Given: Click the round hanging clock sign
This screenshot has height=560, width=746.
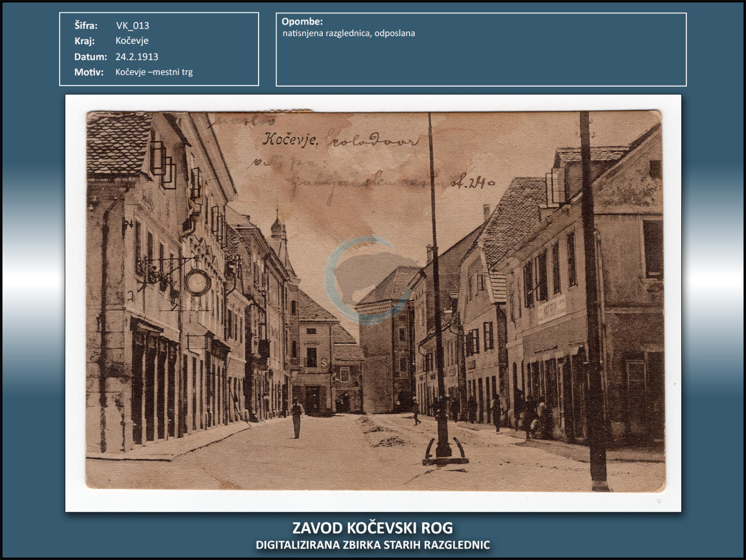Looking at the screenshot, I should [x=197, y=282].
